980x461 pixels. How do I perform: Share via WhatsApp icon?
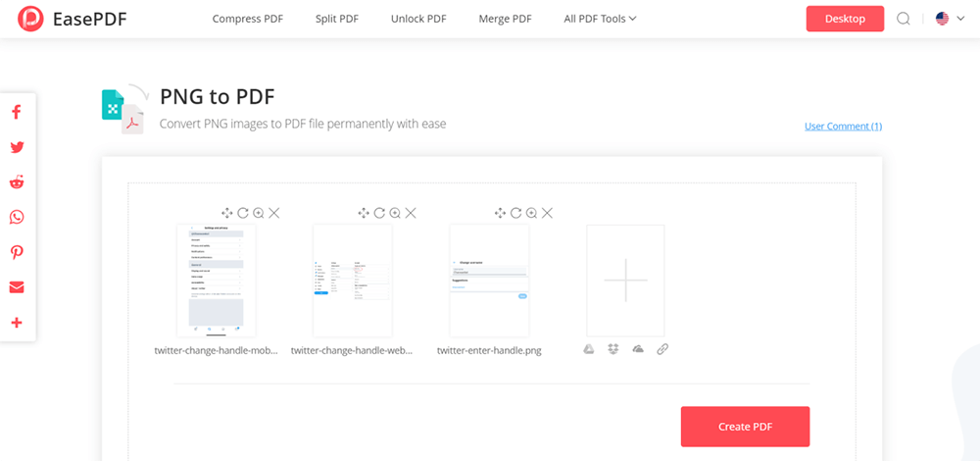(17, 217)
